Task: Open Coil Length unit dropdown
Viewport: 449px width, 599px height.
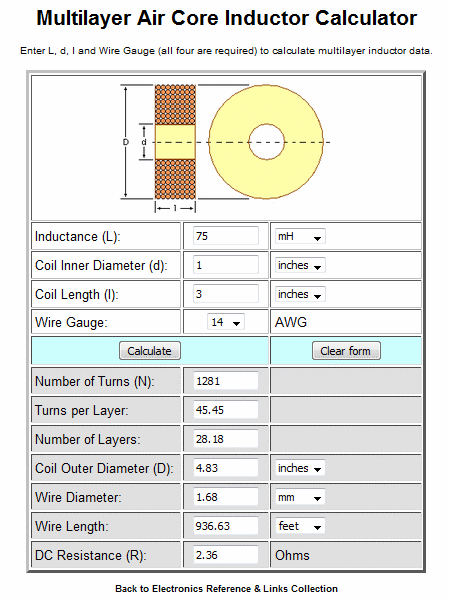Action: (300, 295)
